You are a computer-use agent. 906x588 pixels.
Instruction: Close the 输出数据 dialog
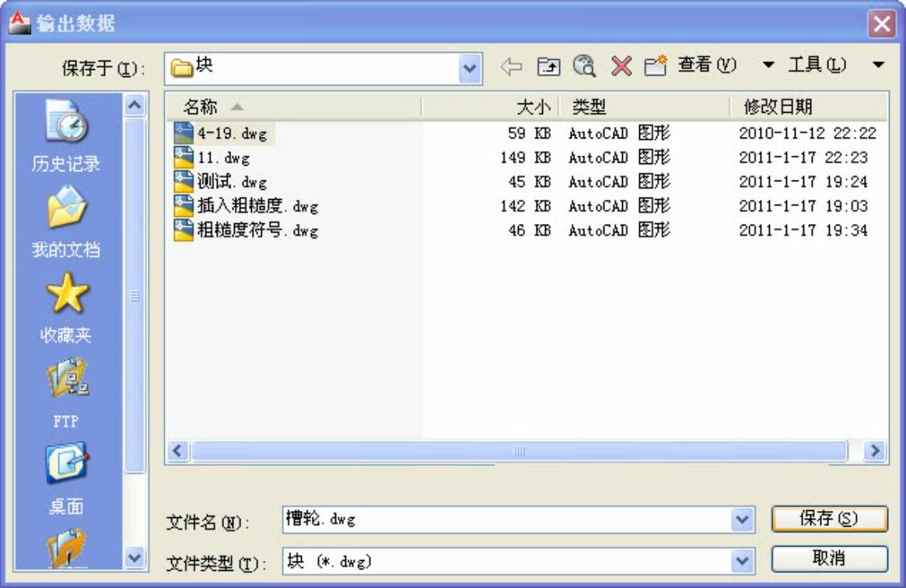click(x=882, y=24)
